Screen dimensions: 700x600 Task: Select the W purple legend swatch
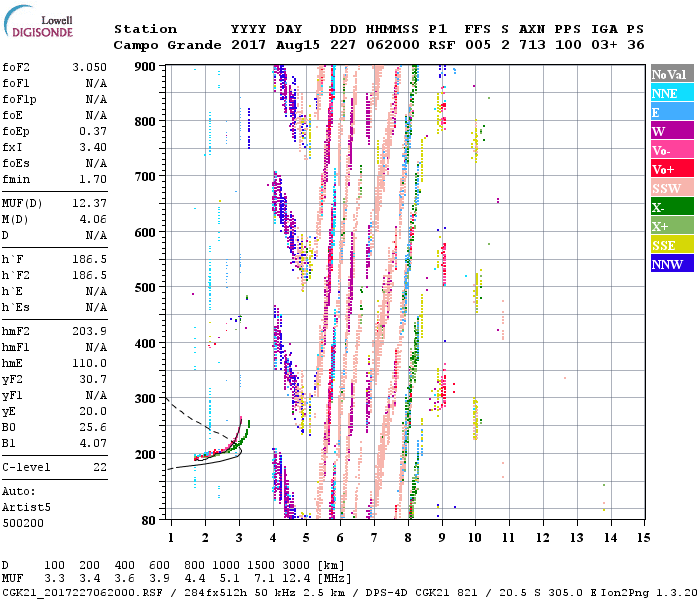pyautogui.click(x=672, y=131)
